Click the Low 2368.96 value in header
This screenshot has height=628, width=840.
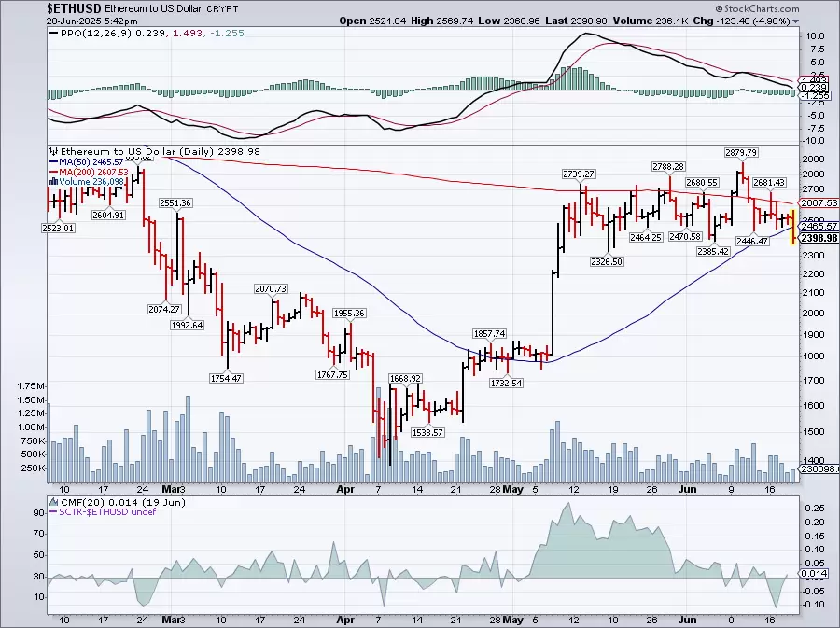tap(509, 21)
